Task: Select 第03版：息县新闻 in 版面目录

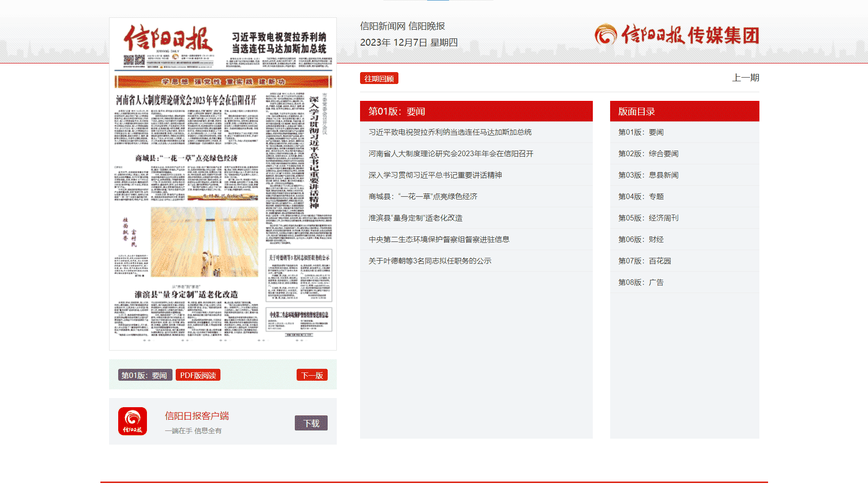Action: click(x=648, y=175)
